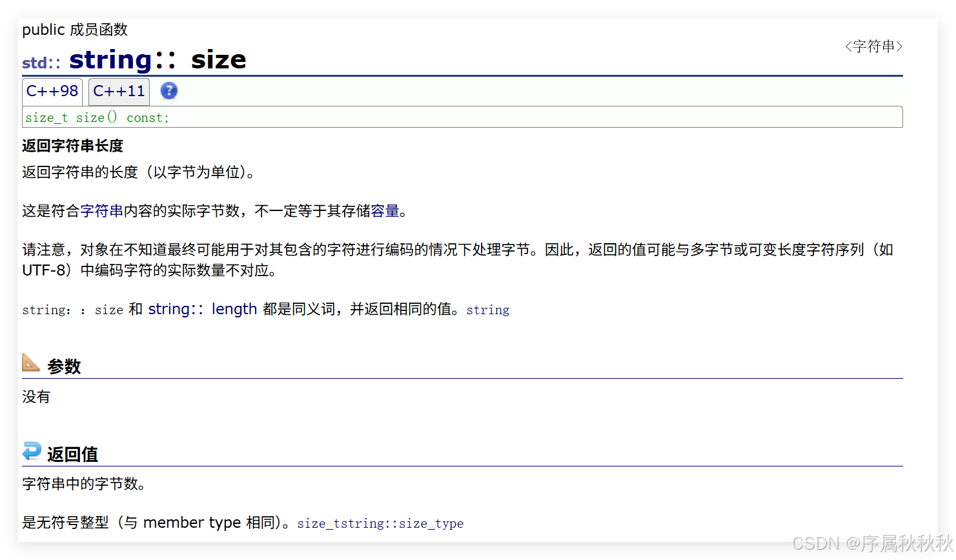This screenshot has height=560, width=956.
Task: Click the 没有 text under 参数
Action: pos(36,397)
